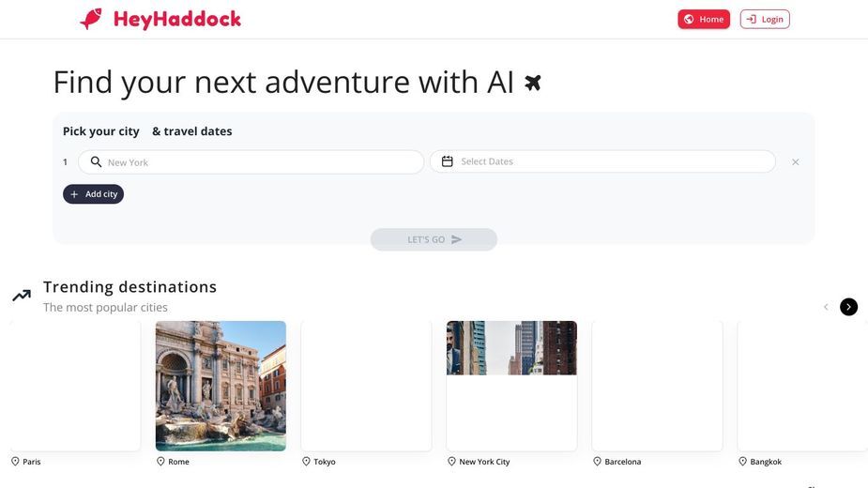Click the location pin next to Barcelona
Viewport: 868px width, 488px height.
coord(598,462)
